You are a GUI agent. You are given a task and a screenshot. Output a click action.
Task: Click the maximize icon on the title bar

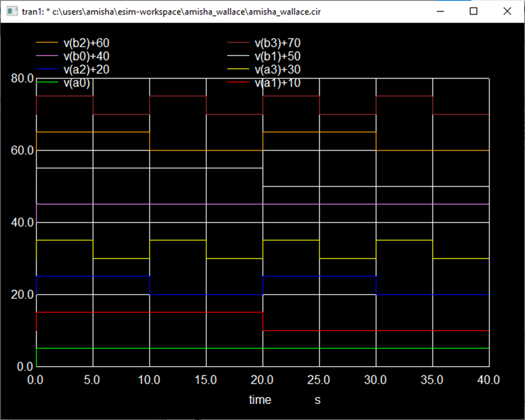(473, 11)
